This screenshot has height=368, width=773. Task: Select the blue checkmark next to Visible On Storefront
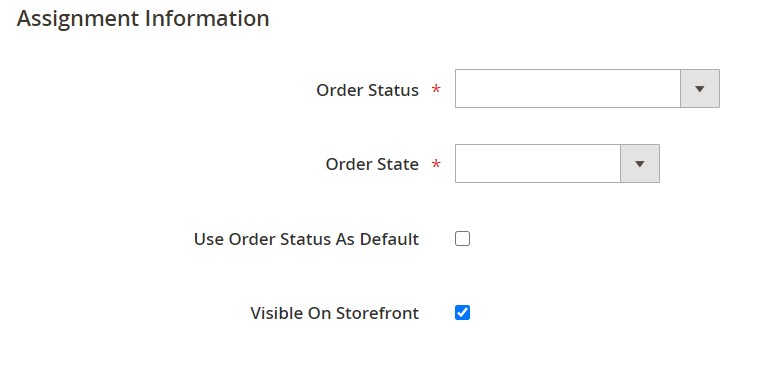click(462, 313)
